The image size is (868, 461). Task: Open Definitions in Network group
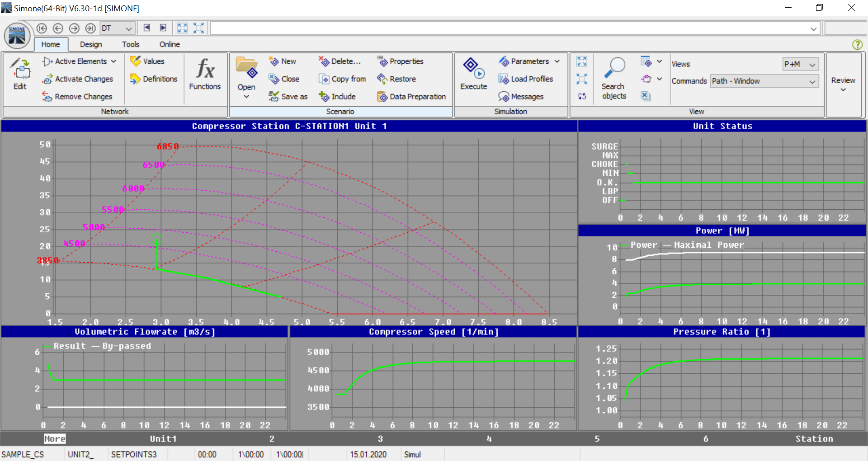[154, 79]
